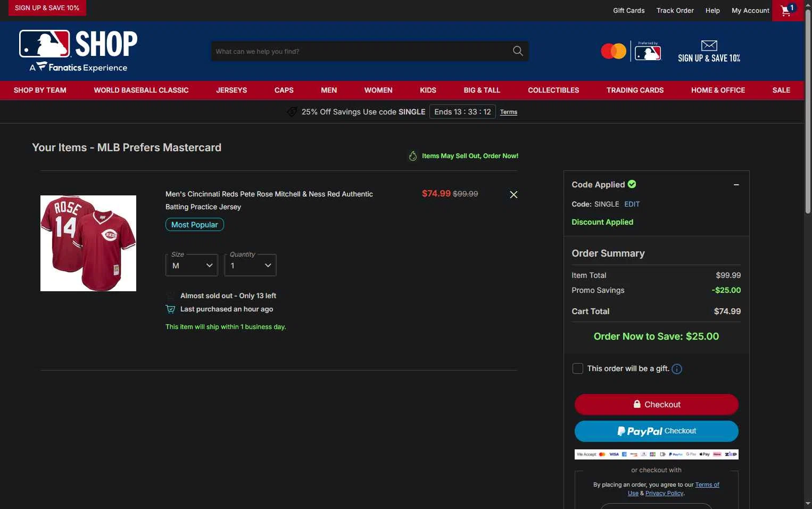This screenshot has width=812, height=509.
Task: Open Collectibles menu
Action: tap(553, 91)
